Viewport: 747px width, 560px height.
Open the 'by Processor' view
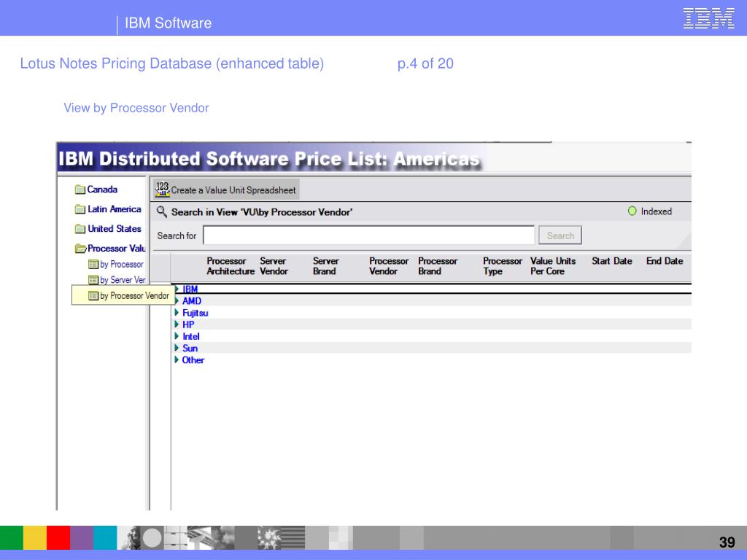pyautogui.click(x=122, y=264)
